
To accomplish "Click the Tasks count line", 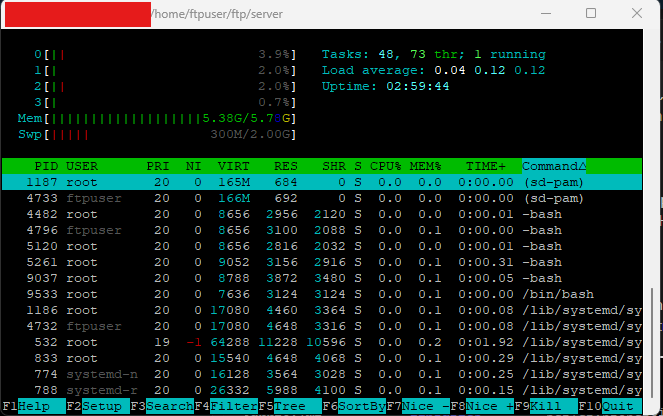I will tap(434, 55).
